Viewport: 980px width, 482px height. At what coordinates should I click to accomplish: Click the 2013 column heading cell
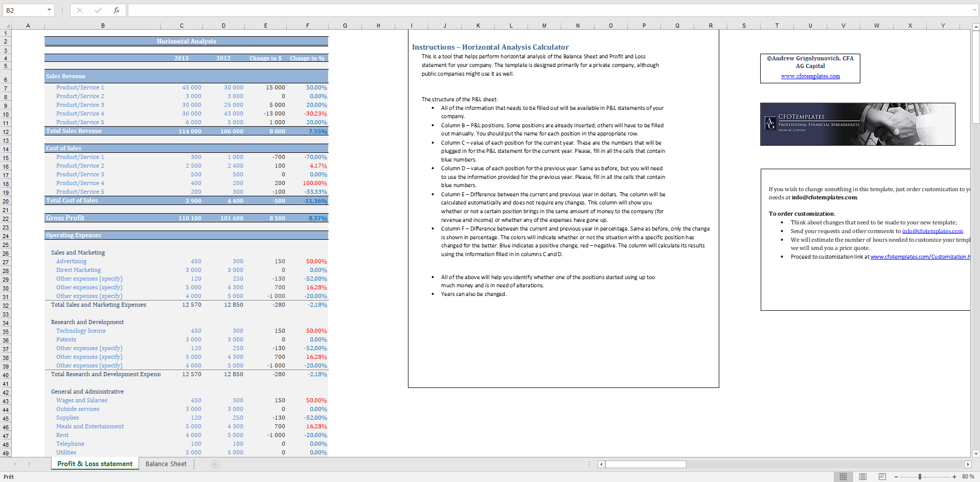tap(181, 58)
